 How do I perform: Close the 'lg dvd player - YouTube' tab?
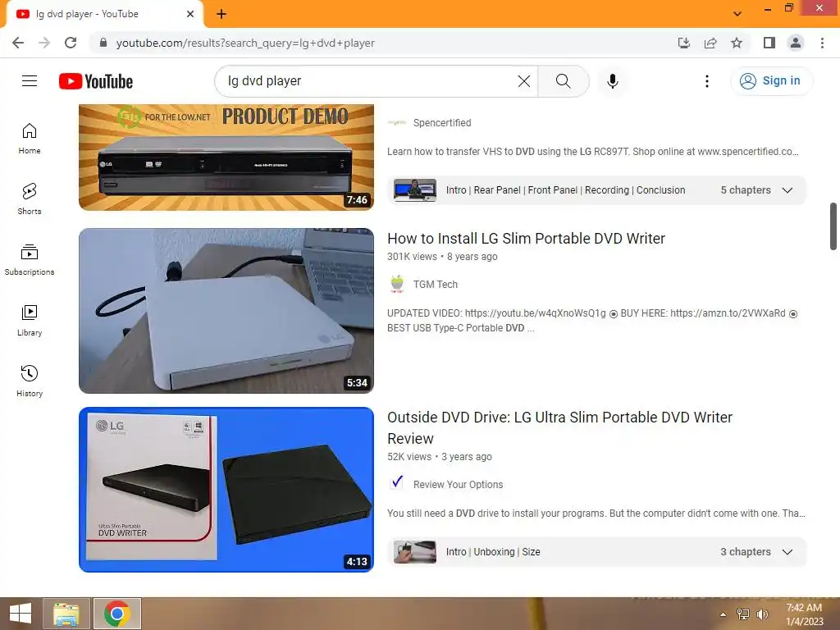pyautogui.click(x=190, y=14)
